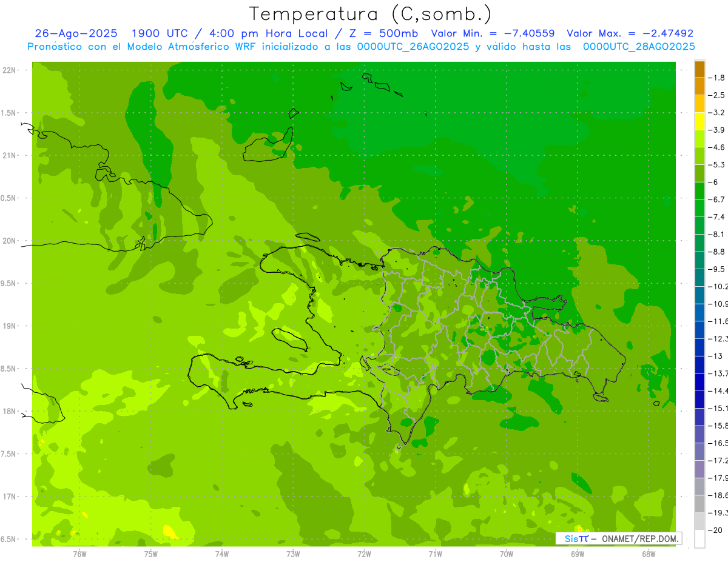
Task: Click the dark orange swatch above -1.8
Action: coord(699,69)
